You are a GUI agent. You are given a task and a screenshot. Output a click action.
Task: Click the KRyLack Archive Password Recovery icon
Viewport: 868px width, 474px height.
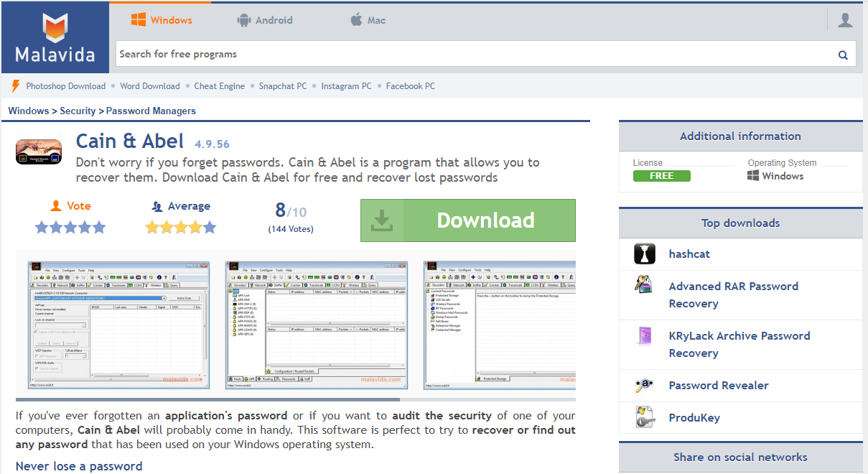click(645, 335)
